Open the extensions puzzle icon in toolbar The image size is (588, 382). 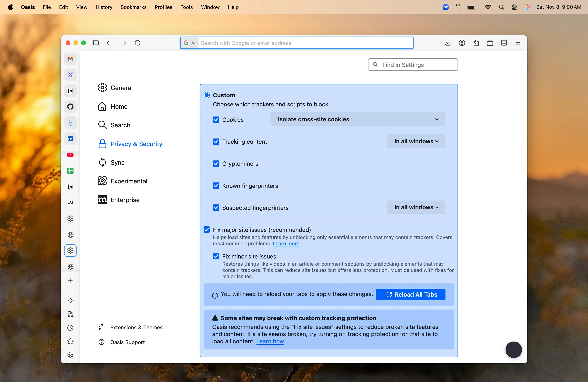[x=476, y=43]
